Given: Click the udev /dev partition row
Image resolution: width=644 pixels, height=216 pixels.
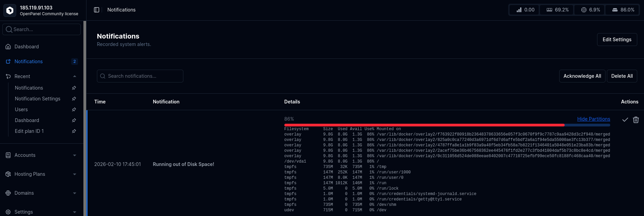Looking at the screenshot, I should coord(335,210).
